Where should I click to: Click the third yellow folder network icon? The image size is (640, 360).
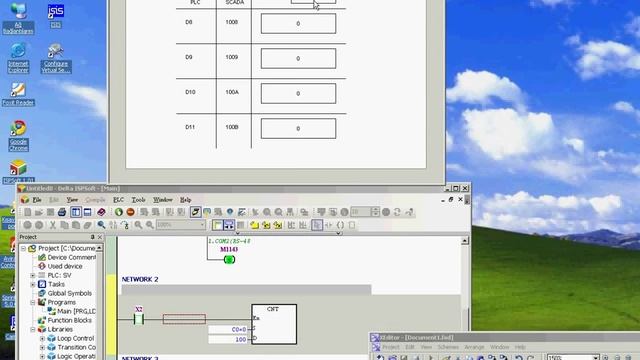tap(278, 225)
